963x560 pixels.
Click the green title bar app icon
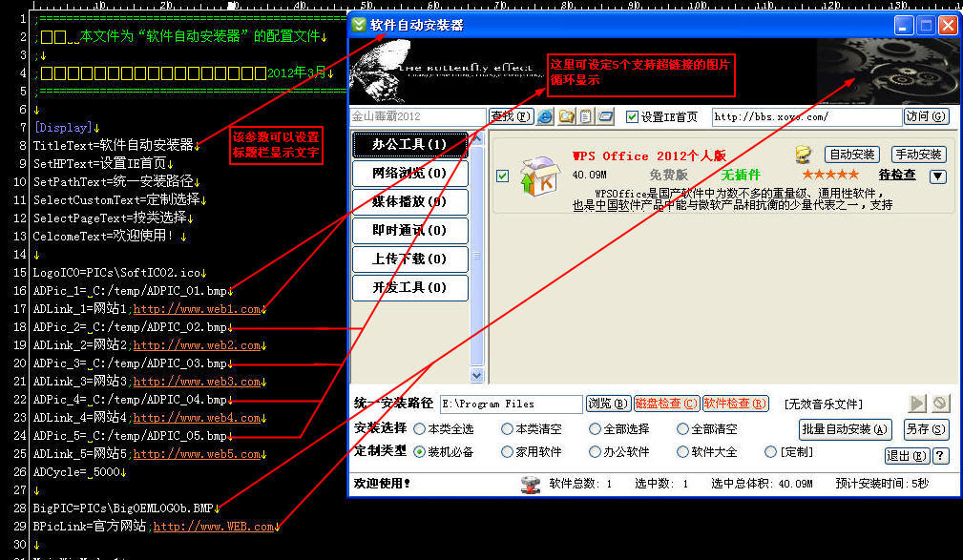click(x=359, y=25)
